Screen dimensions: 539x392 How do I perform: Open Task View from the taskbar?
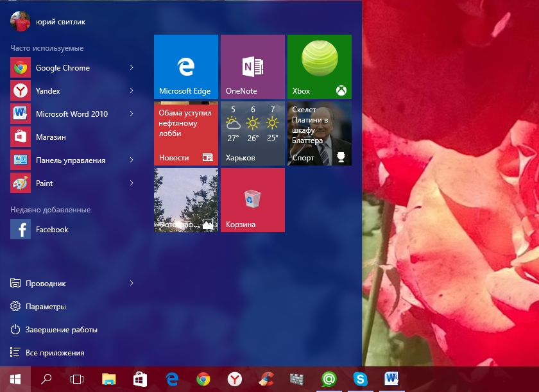[x=77, y=379]
